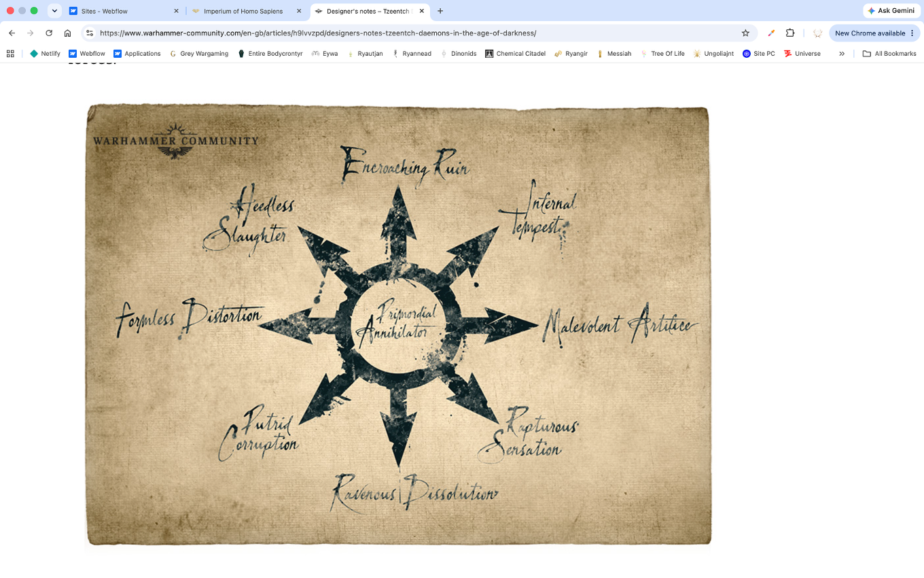Open a new browser tab
The width and height of the screenshot is (924, 578).
pyautogui.click(x=440, y=11)
